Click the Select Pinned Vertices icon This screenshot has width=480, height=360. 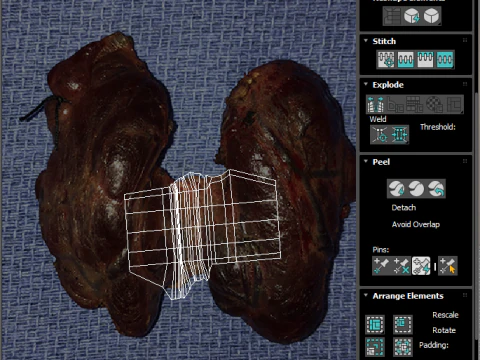point(448,266)
